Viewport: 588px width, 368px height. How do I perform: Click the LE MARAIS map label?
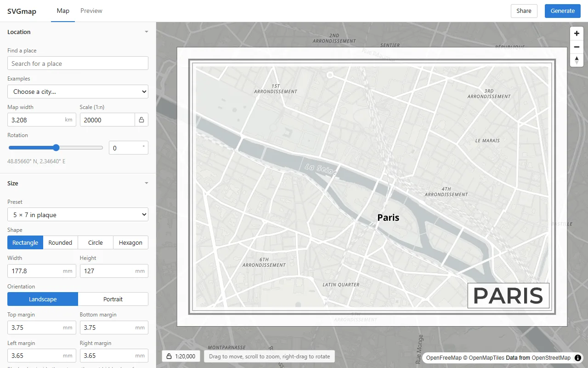pos(487,140)
